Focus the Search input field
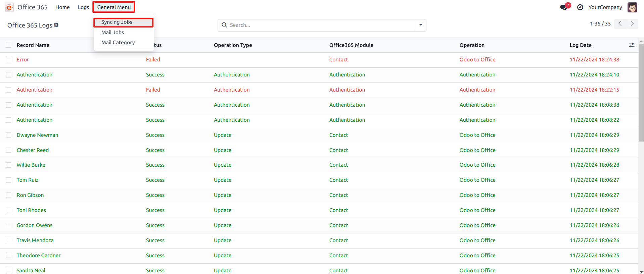The image size is (644, 274). point(322,25)
